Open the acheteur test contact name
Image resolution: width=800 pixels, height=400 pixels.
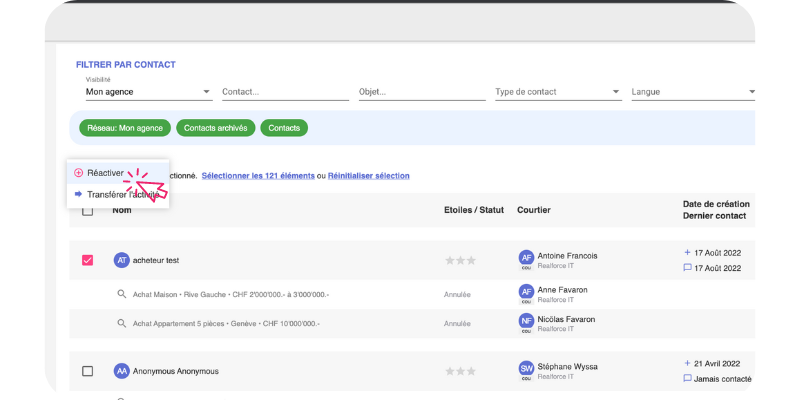coord(156,260)
